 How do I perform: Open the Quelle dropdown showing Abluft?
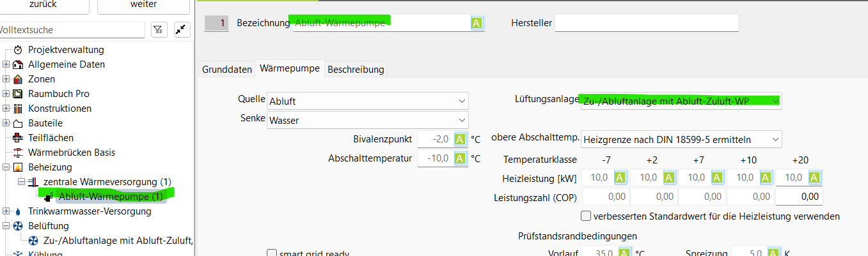(367, 101)
